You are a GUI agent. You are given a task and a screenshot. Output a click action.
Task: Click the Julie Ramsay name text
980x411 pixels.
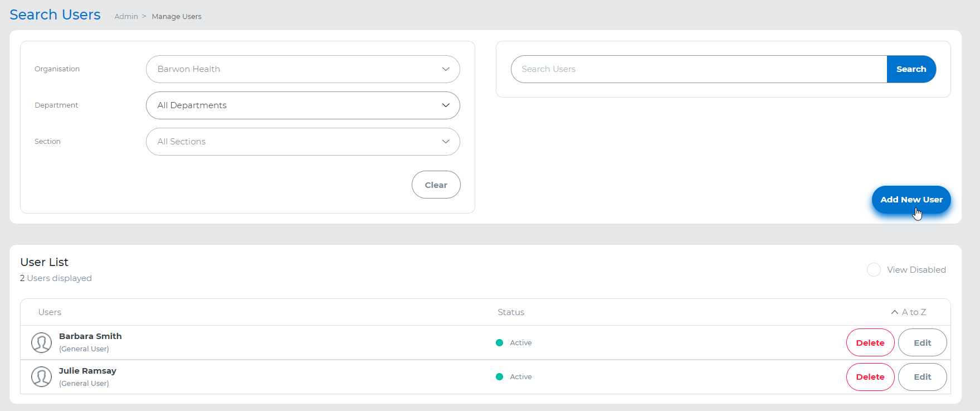pos(87,371)
